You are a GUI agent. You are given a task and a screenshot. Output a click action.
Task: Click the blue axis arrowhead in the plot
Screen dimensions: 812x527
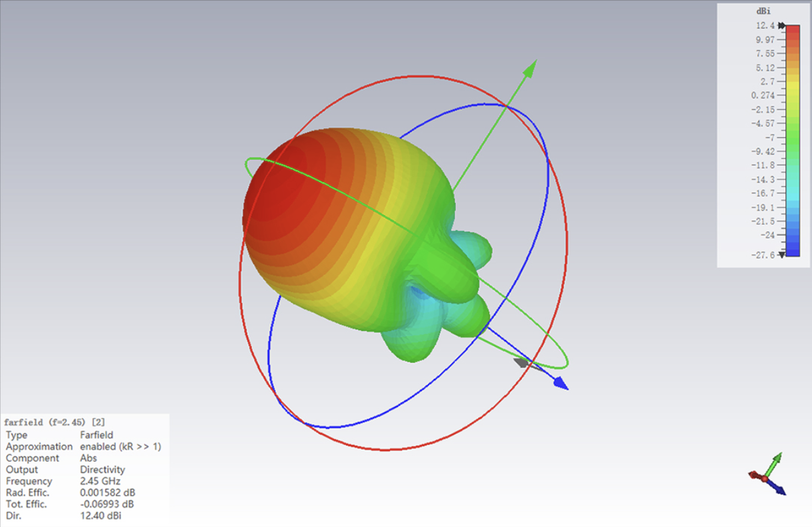(560, 383)
